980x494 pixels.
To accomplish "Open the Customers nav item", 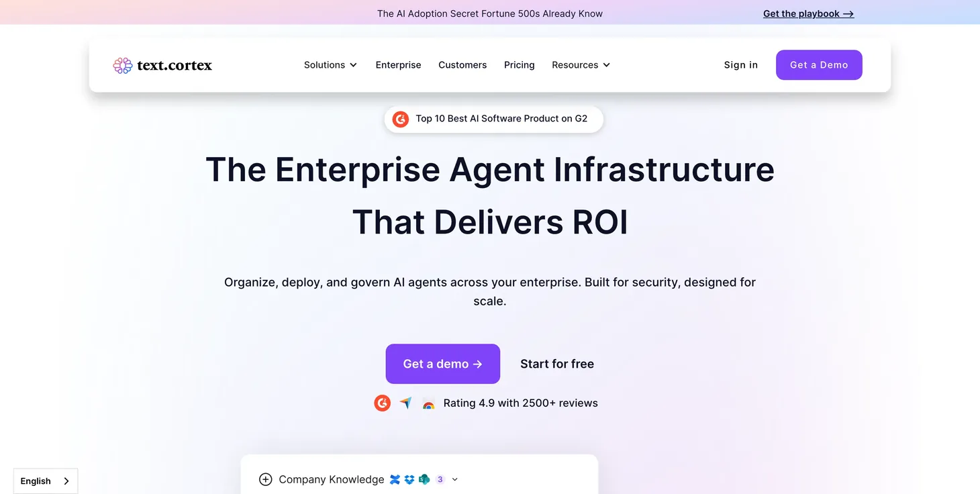I will pyautogui.click(x=462, y=65).
